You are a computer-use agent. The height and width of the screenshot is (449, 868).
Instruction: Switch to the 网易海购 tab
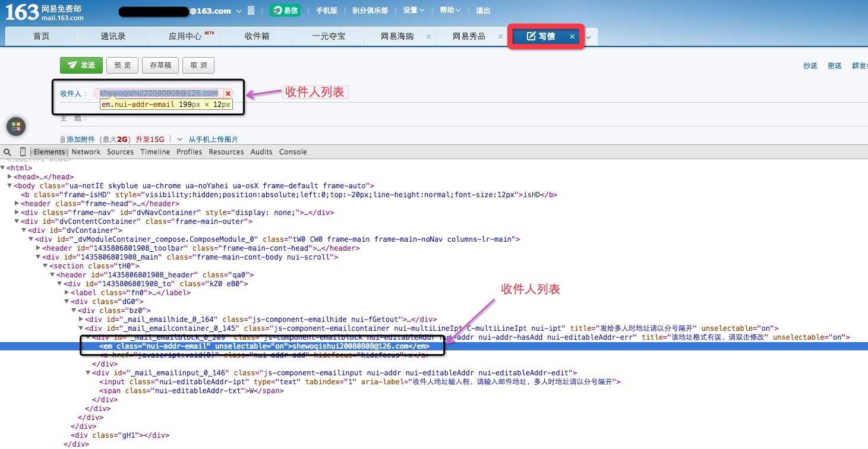point(397,36)
